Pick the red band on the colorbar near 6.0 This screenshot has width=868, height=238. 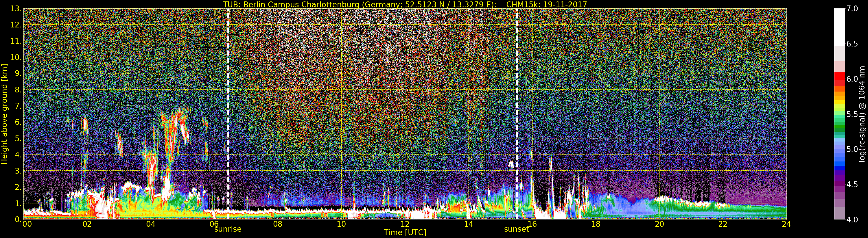[x=839, y=78]
